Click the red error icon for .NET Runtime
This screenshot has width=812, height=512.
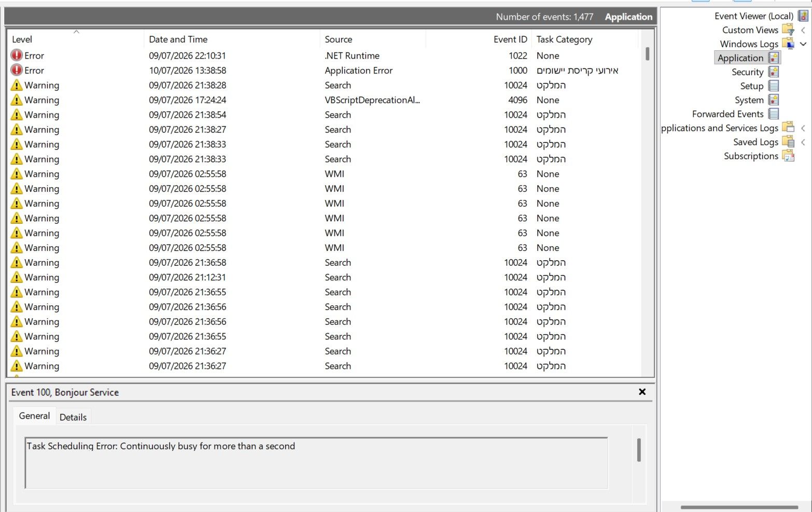17,55
